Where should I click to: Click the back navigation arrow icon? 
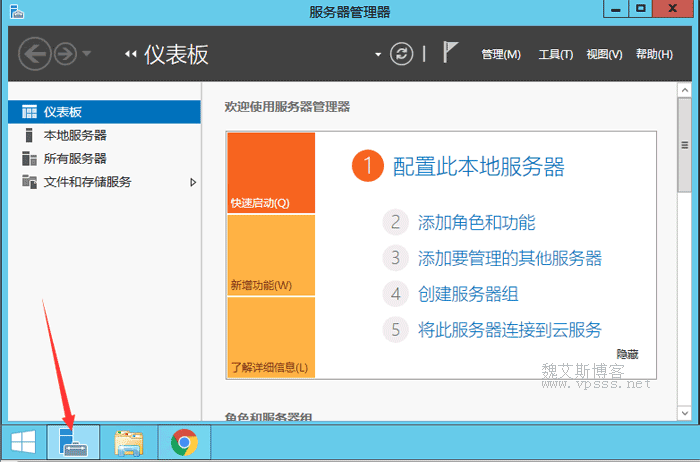click(34, 54)
